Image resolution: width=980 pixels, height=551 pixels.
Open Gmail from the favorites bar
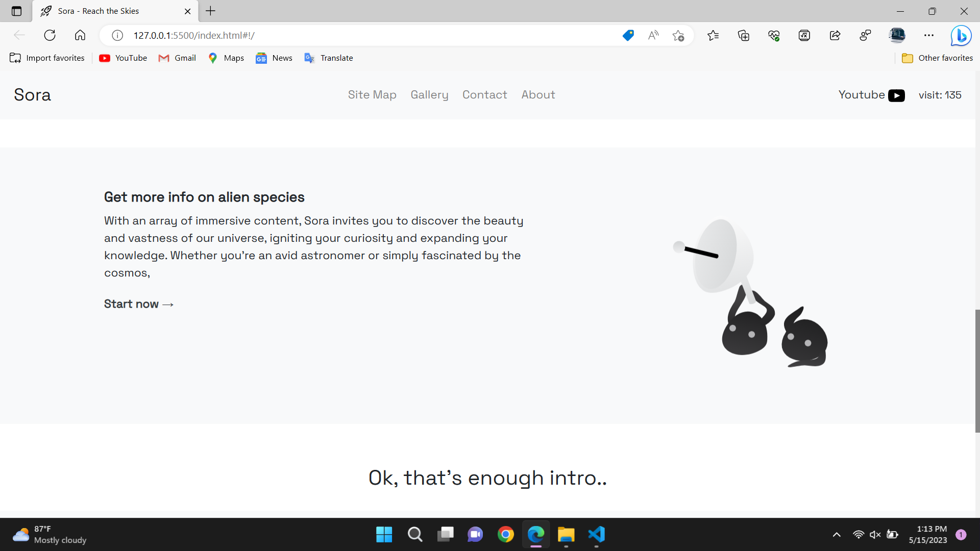(x=177, y=58)
